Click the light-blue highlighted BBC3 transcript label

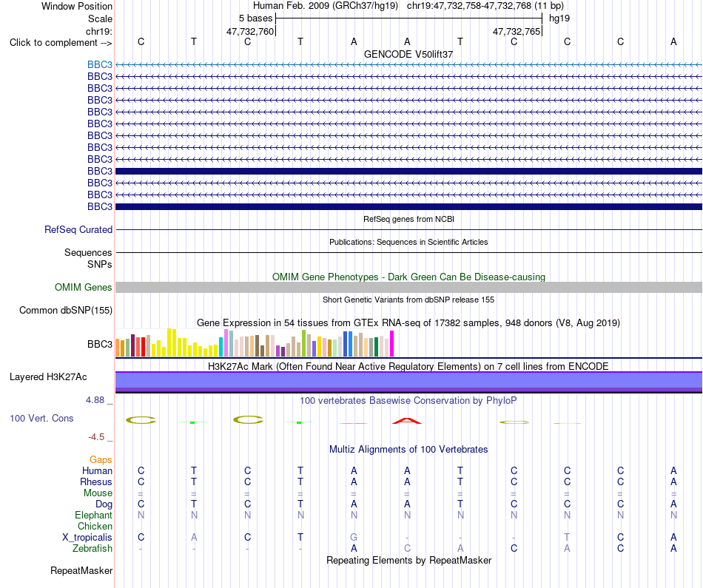(100, 64)
